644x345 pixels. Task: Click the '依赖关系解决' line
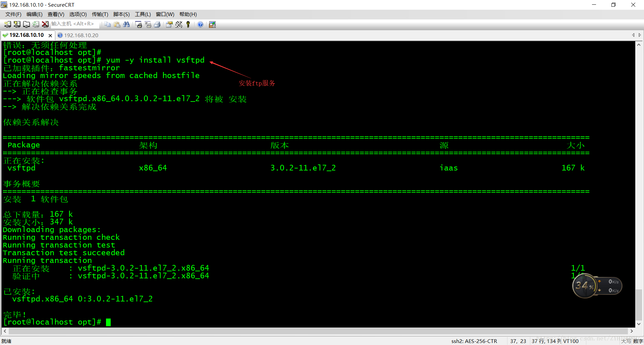31,122
